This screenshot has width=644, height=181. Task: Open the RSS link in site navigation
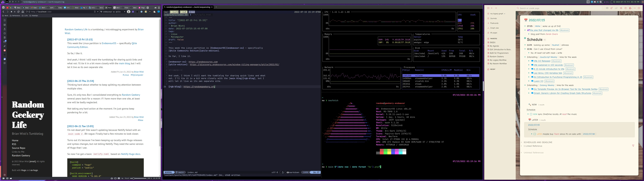point(14,144)
